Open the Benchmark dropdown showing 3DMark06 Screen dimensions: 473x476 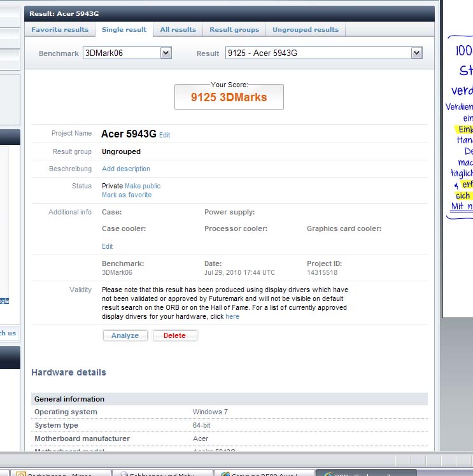click(127, 53)
